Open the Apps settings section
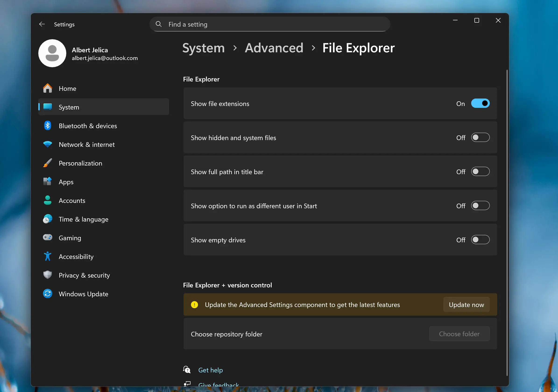558x392 pixels. pyautogui.click(x=66, y=182)
